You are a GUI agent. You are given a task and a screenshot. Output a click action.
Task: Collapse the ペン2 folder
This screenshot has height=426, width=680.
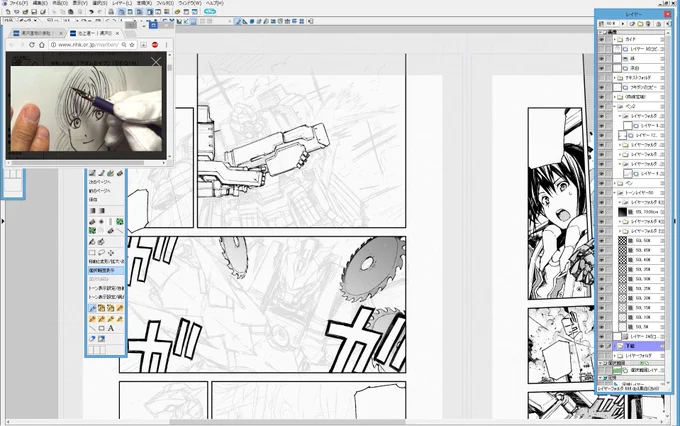pyautogui.click(x=615, y=106)
